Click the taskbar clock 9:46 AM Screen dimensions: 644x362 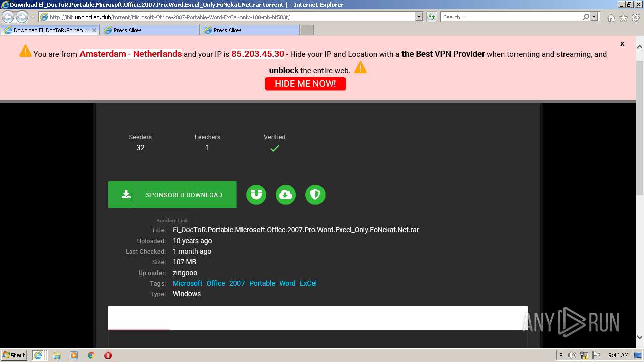pyautogui.click(x=618, y=355)
